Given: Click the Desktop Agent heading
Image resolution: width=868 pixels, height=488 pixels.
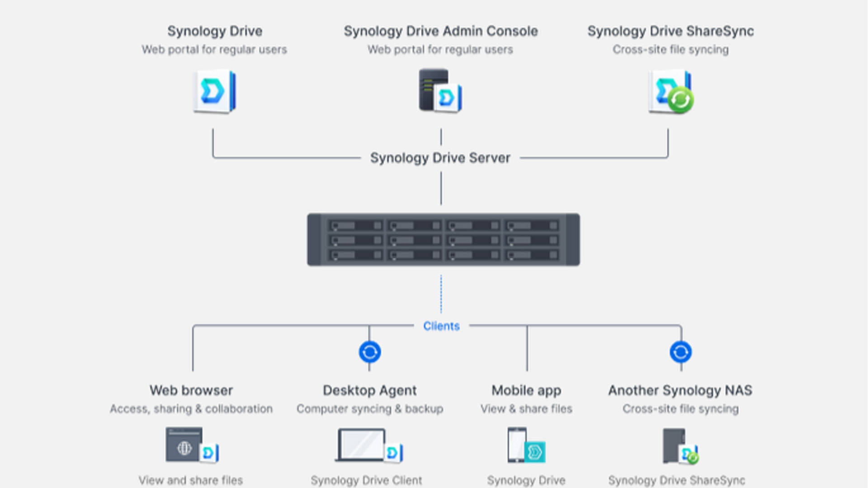Looking at the screenshot, I should pos(370,390).
